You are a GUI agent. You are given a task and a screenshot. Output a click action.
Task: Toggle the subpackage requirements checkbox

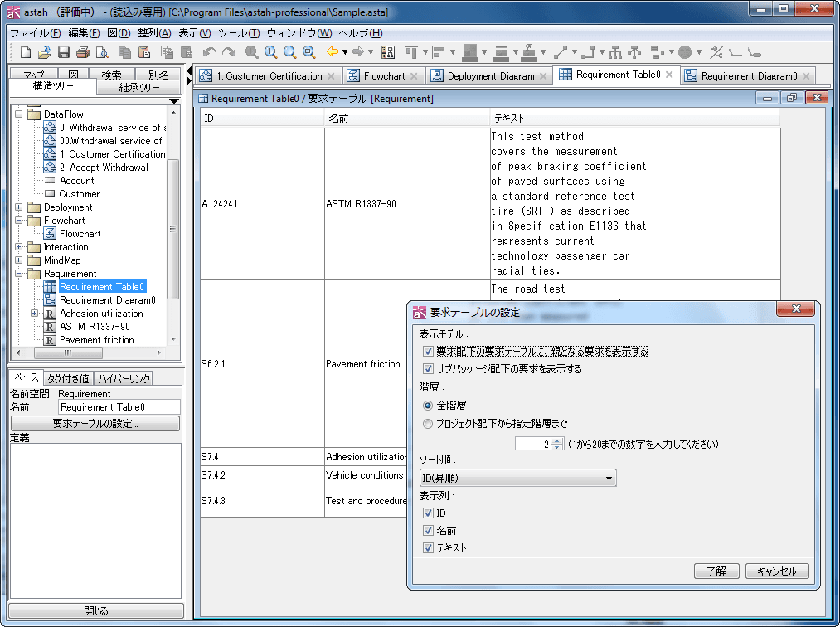[428, 369]
